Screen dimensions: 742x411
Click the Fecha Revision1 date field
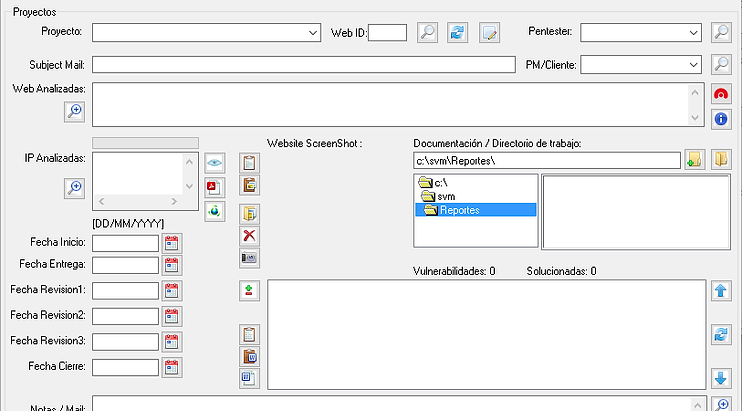(x=125, y=291)
